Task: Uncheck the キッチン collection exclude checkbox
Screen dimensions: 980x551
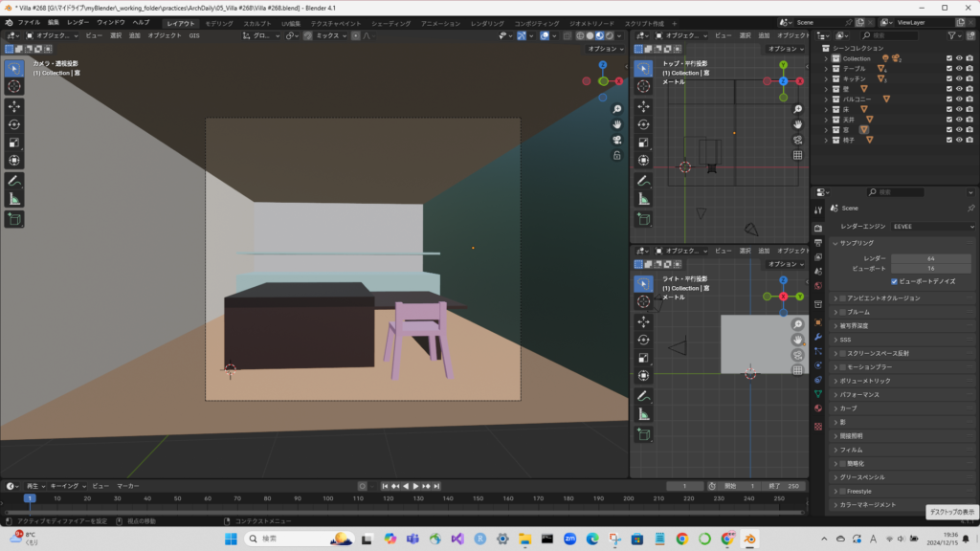Action: tap(949, 78)
